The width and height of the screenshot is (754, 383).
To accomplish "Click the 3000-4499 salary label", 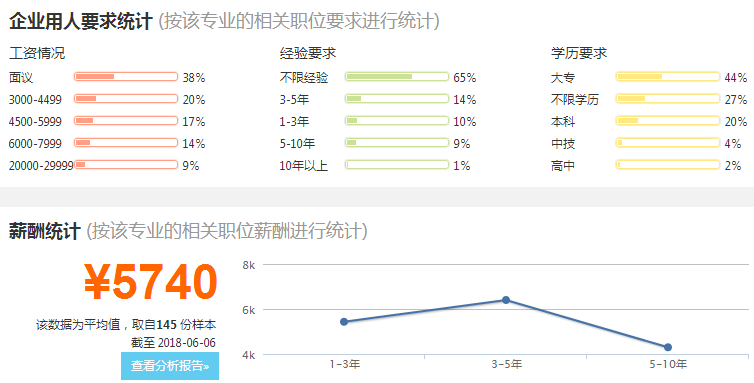I will click(x=35, y=100).
